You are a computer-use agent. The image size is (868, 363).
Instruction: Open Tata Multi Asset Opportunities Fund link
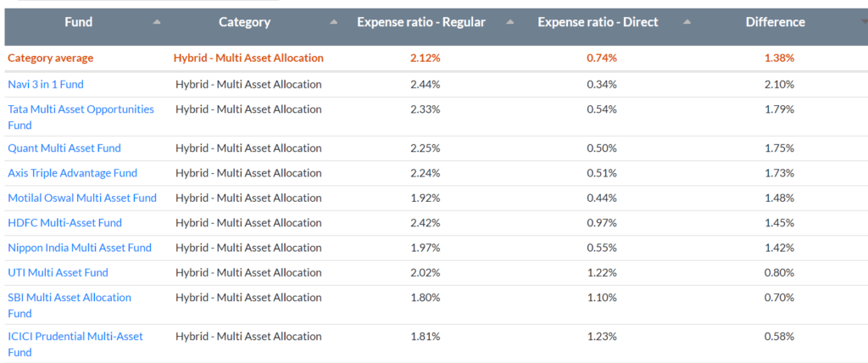tap(81, 109)
